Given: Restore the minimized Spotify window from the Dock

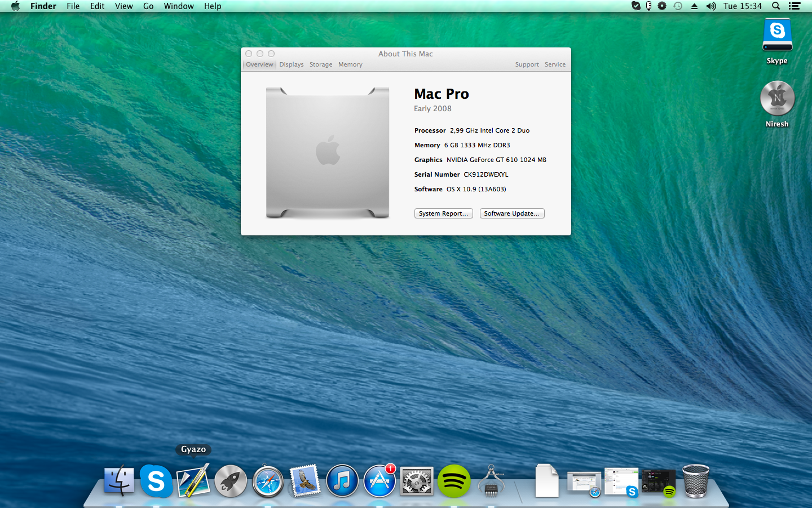Looking at the screenshot, I should pos(659,483).
